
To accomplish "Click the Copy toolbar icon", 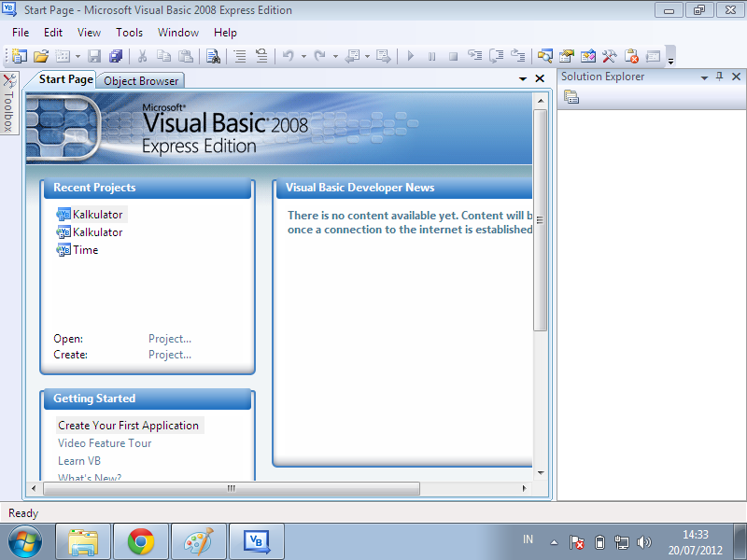I will 164,56.
